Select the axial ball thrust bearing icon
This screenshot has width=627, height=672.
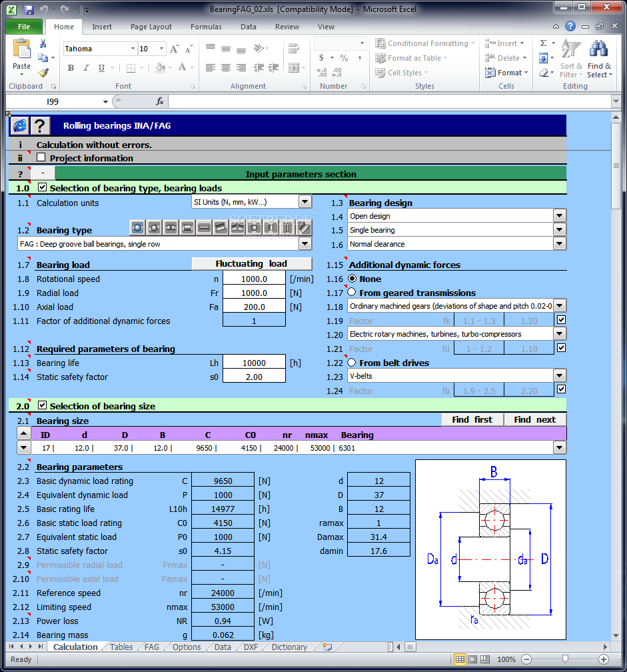[255, 227]
